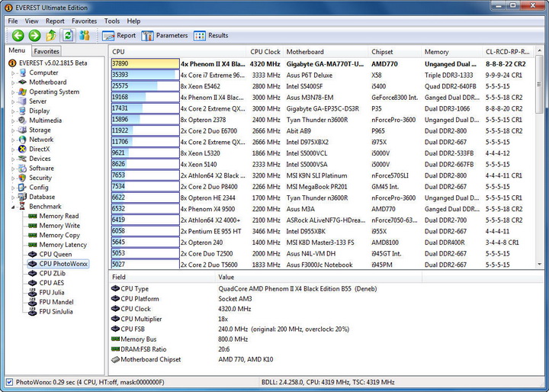Select the FPU Mandel benchmark
This screenshot has height=392, width=549.
click(x=56, y=302)
